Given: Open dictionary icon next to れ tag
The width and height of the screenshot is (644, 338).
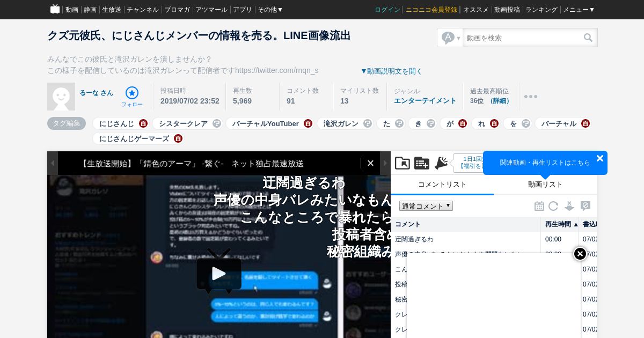Looking at the screenshot, I should (494, 123).
